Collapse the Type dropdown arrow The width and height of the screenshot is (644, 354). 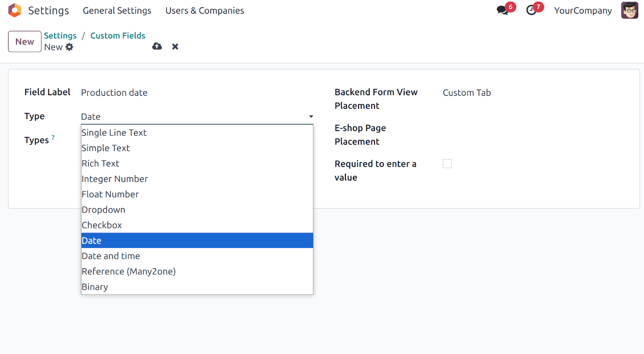(311, 117)
